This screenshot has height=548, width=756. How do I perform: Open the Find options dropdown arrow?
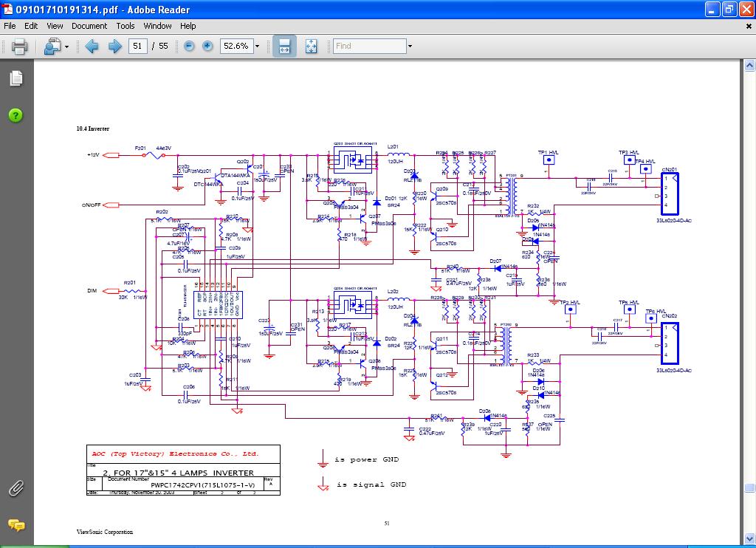[409, 47]
